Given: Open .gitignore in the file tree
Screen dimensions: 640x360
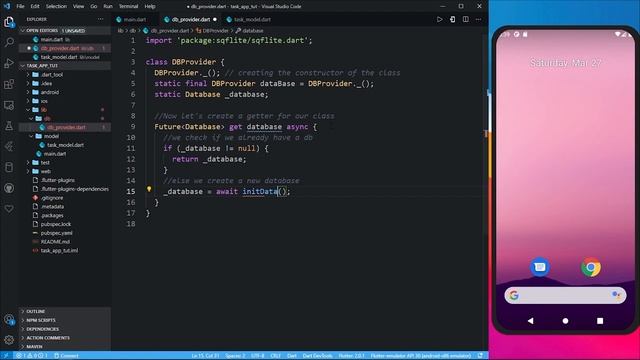Looking at the screenshot, I should tap(52, 198).
